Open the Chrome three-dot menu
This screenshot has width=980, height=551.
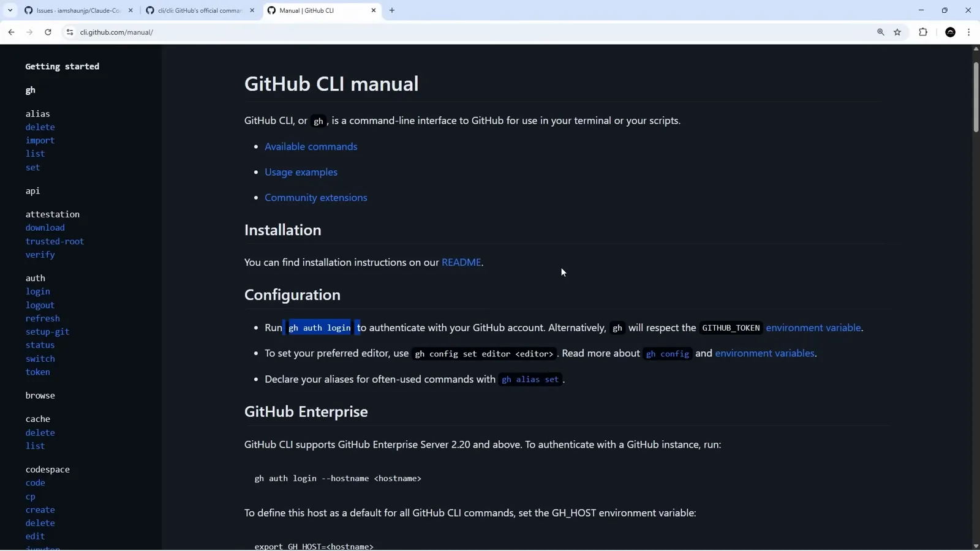click(x=968, y=32)
